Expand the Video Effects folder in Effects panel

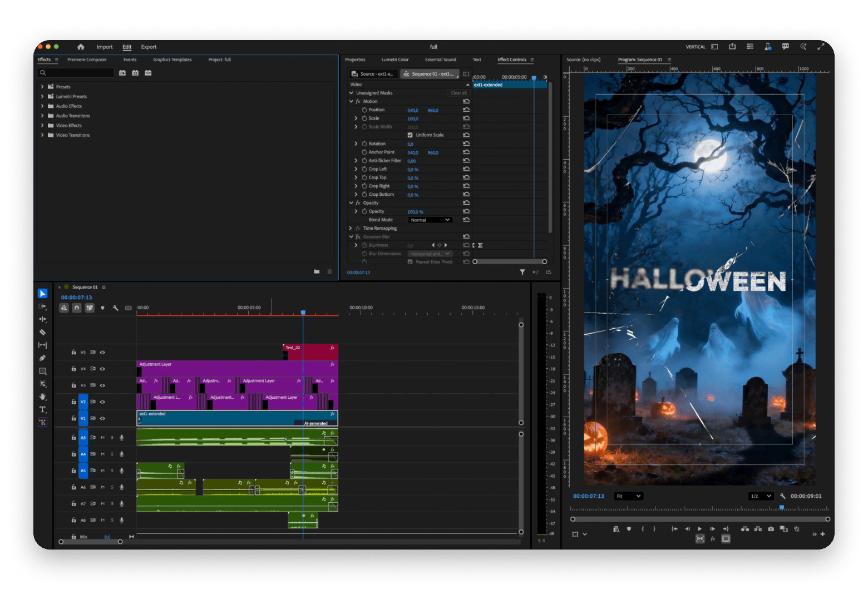pos(43,125)
